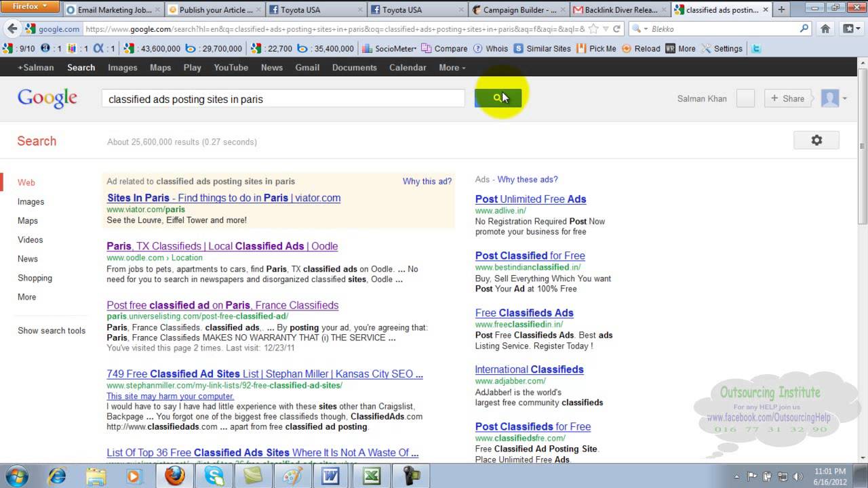Click the green Google search magnifier button
The width and height of the screenshot is (868, 488).
(498, 98)
